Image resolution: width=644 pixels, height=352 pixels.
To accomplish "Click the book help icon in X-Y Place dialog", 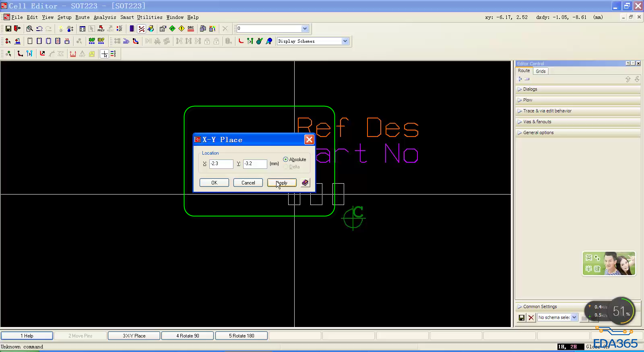I will [x=305, y=183].
